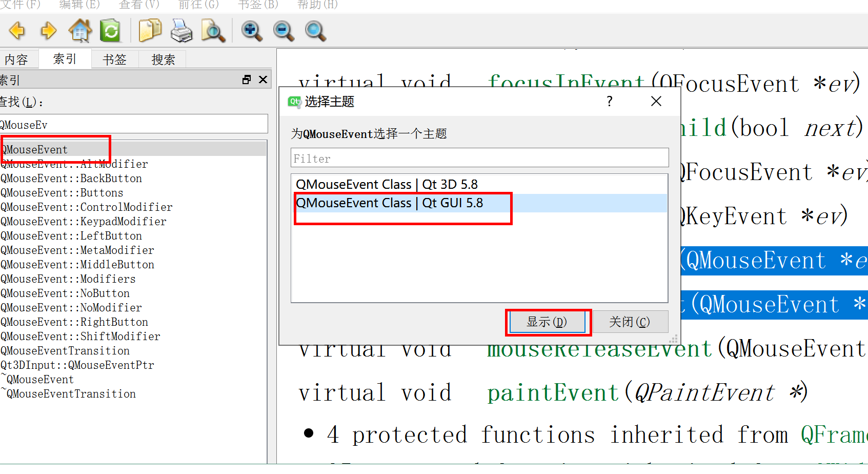Image resolution: width=868 pixels, height=474 pixels.
Task: Click the Forward navigation arrow
Action: 49,31
